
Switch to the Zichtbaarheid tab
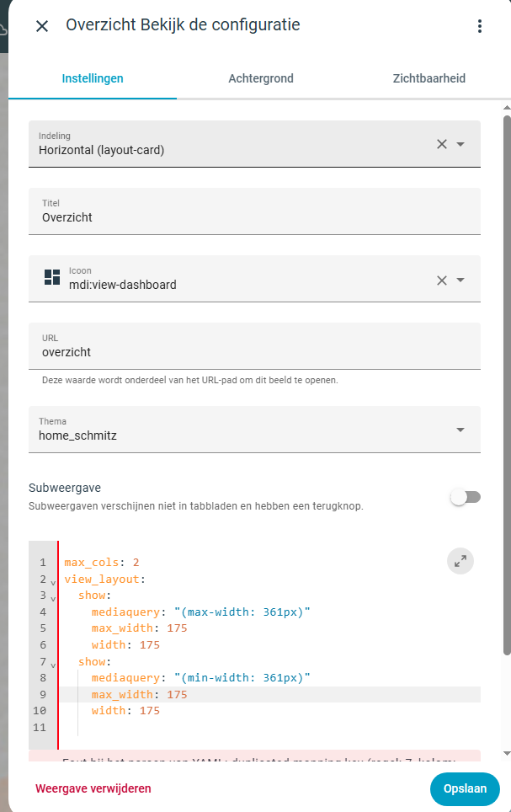click(428, 78)
